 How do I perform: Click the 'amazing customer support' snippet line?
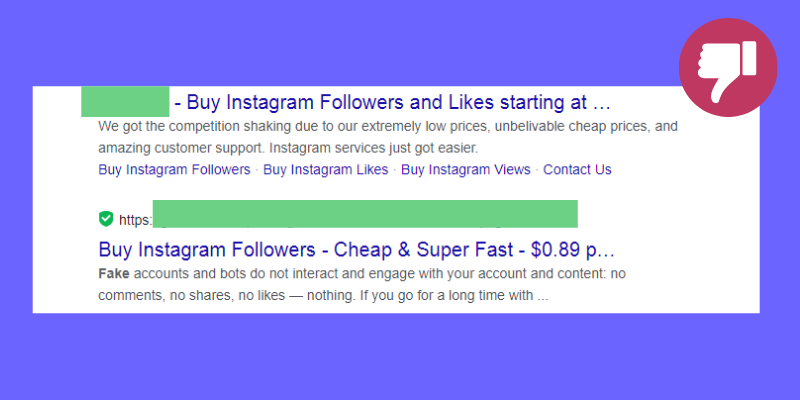288,148
